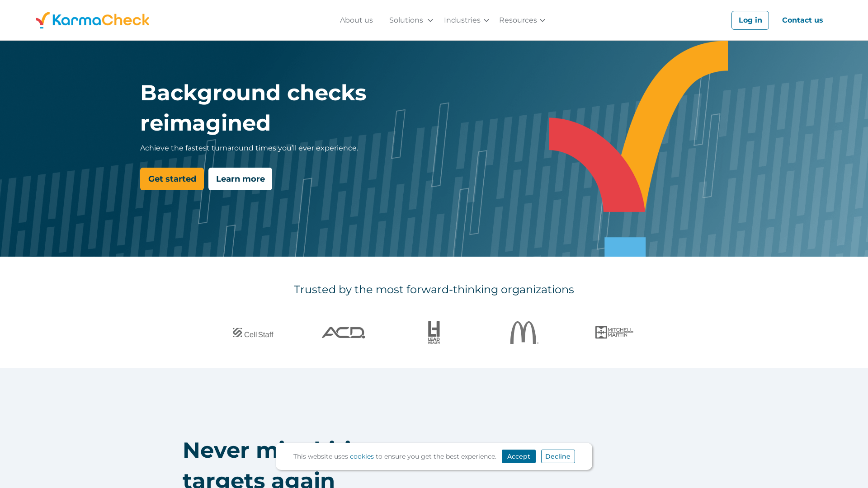
Task: Click the cookies policy link
Action: [361, 456]
